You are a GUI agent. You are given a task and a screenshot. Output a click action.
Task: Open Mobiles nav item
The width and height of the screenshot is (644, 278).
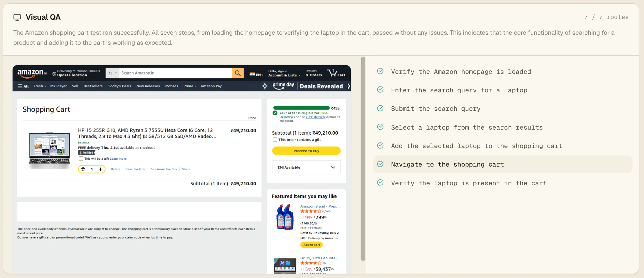(x=172, y=86)
